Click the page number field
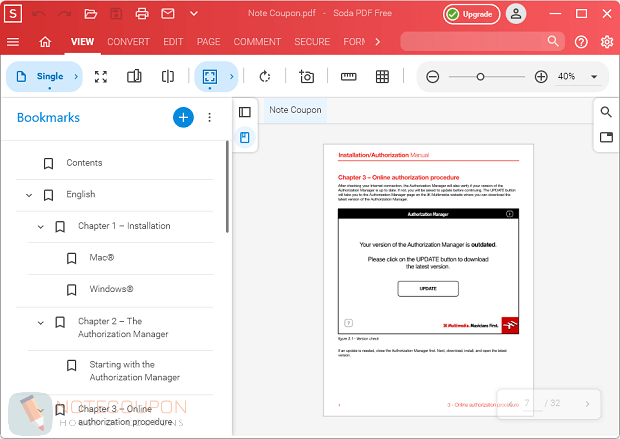The image size is (620, 439). pos(531,403)
